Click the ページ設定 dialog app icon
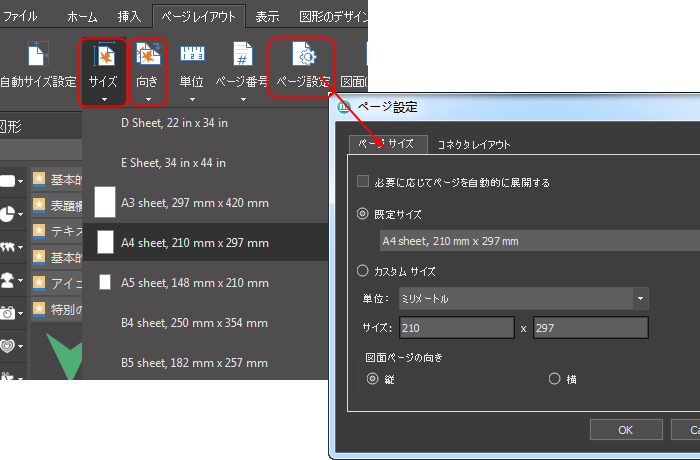Viewport: 700px width, 460px height. pos(344,107)
